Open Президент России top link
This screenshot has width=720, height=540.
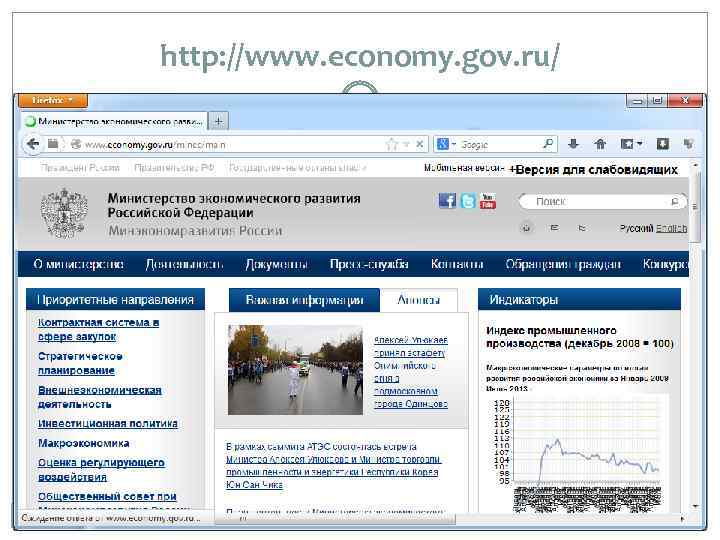click(80, 168)
